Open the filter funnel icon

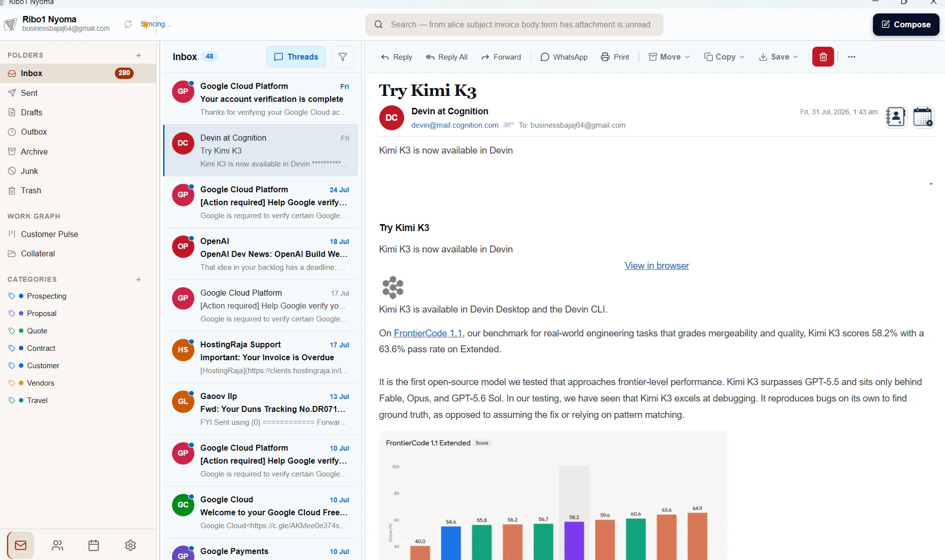343,57
